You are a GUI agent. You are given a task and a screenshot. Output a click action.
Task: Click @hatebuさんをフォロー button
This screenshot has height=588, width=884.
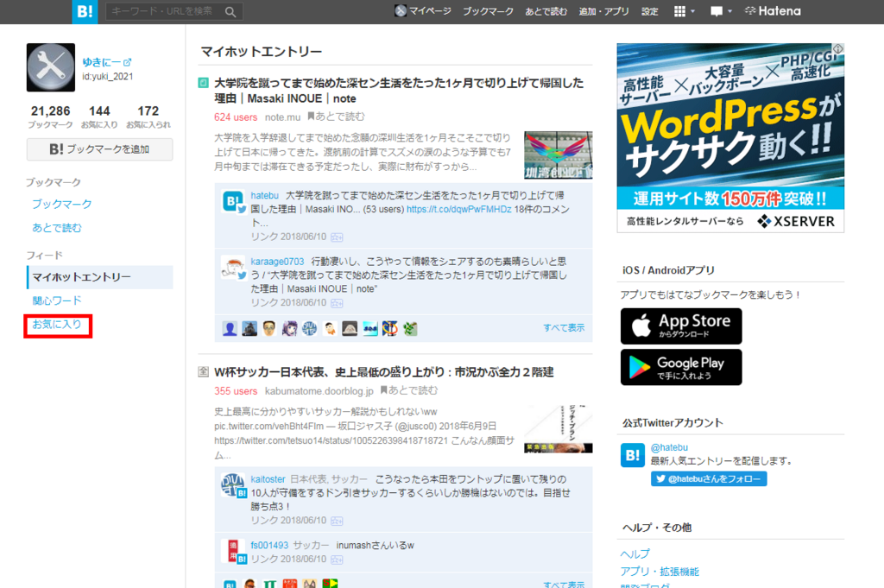709,478
